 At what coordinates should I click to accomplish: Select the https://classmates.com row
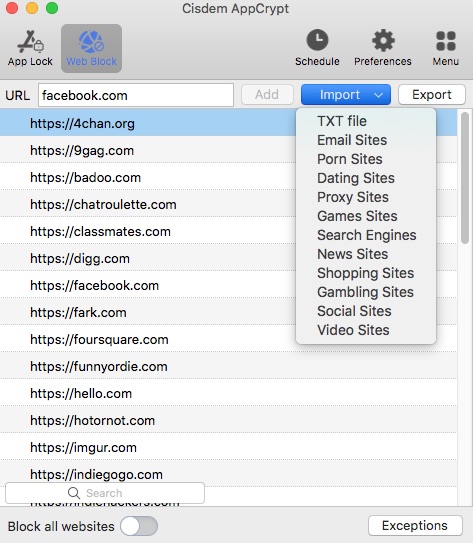(228, 231)
